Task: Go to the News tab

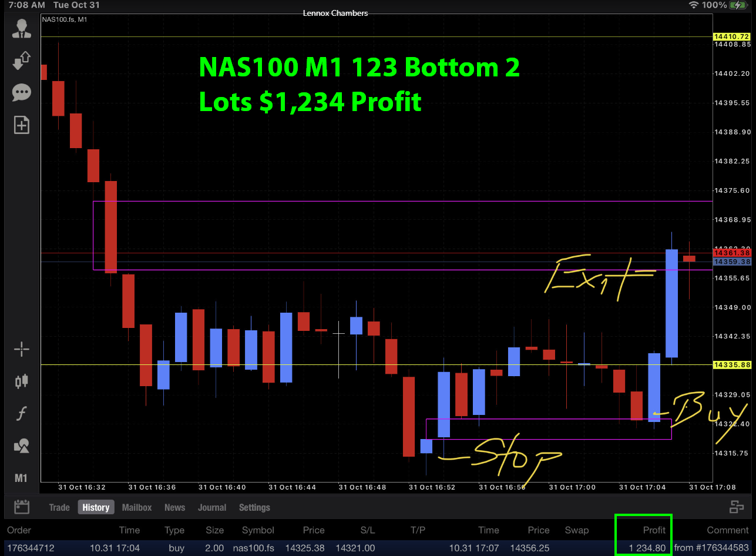Action: 174,507
